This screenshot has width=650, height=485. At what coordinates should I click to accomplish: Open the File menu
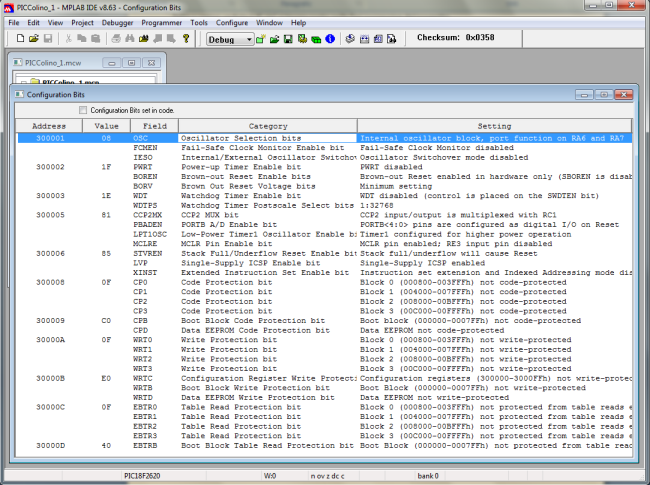[x=14, y=23]
